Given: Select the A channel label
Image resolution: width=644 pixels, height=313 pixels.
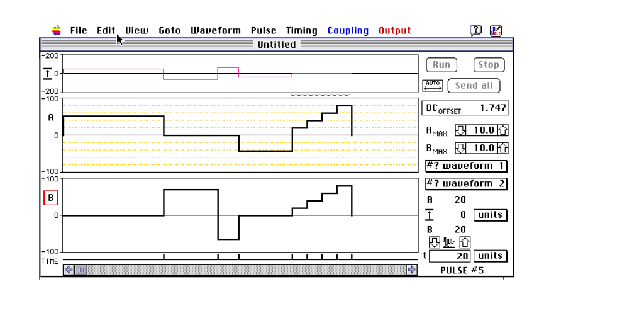Looking at the screenshot, I should click(x=51, y=118).
